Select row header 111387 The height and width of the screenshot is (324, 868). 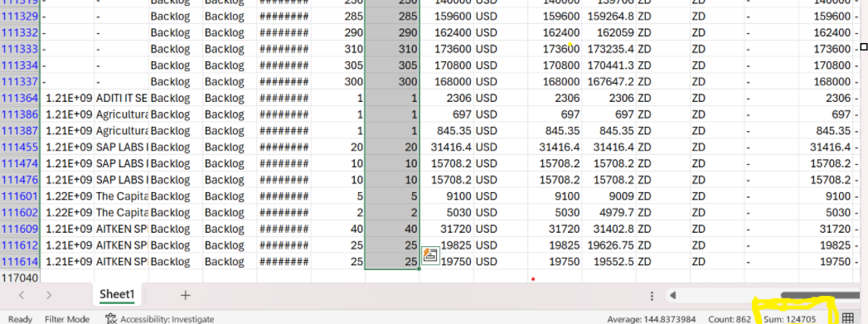click(20, 130)
